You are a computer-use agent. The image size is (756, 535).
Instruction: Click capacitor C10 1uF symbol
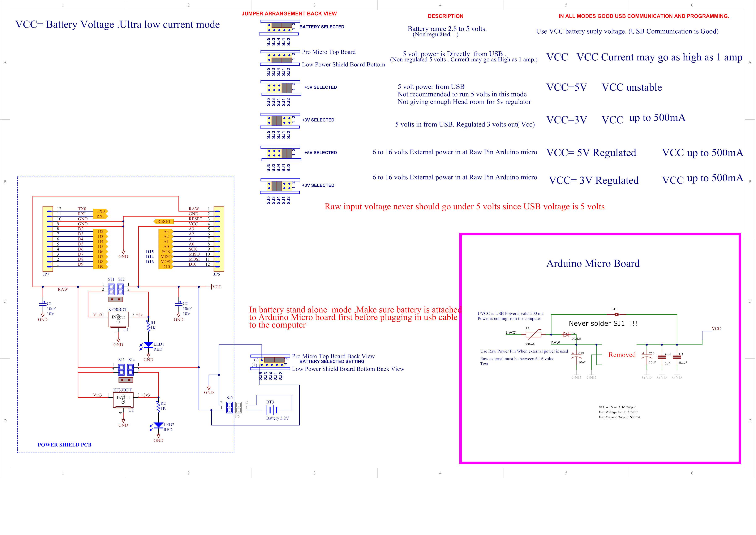pyautogui.click(x=662, y=357)
